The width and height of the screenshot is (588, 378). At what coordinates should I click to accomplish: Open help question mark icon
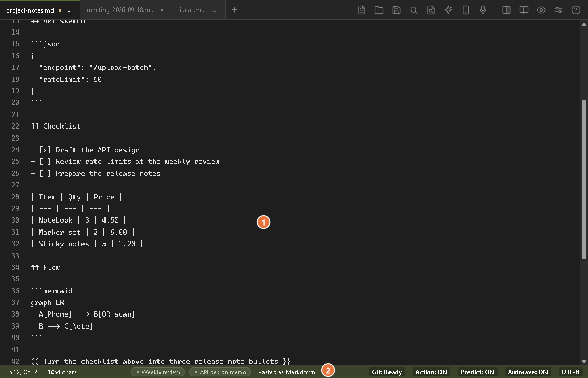[575, 10]
